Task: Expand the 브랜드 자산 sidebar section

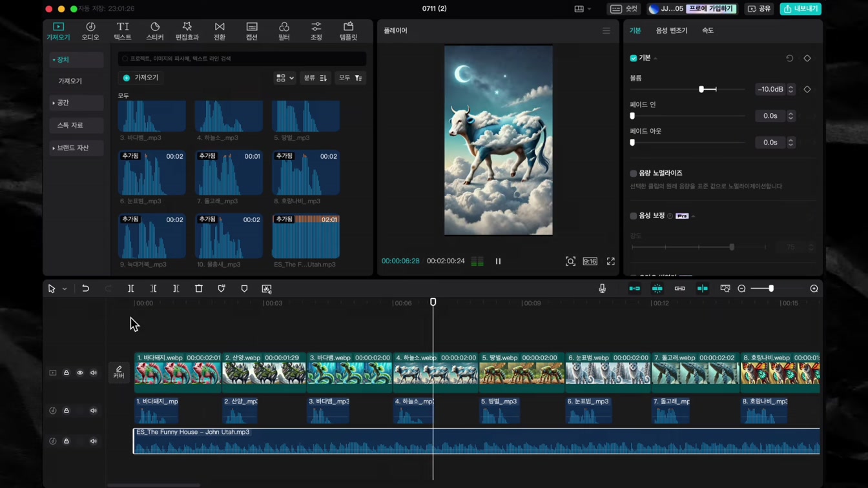Action: click(x=76, y=148)
